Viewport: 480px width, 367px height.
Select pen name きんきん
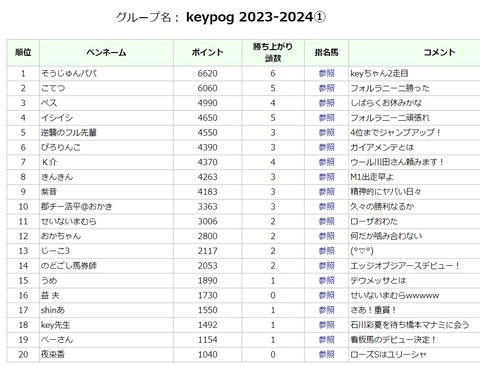(57, 177)
